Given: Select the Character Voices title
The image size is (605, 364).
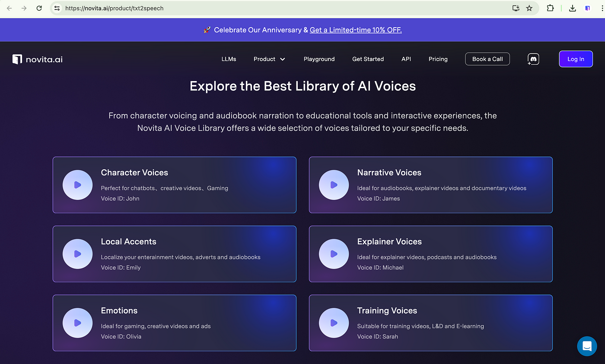Looking at the screenshot, I should click(134, 173).
